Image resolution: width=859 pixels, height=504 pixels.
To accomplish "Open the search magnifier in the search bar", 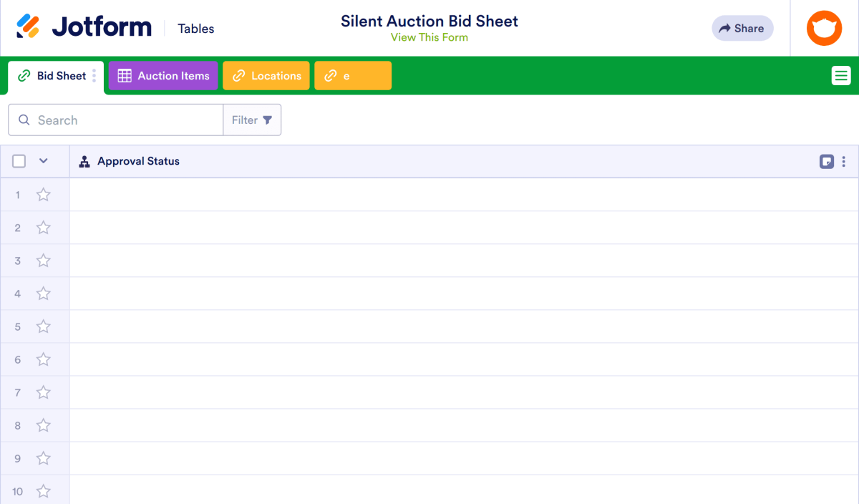I will 24,120.
